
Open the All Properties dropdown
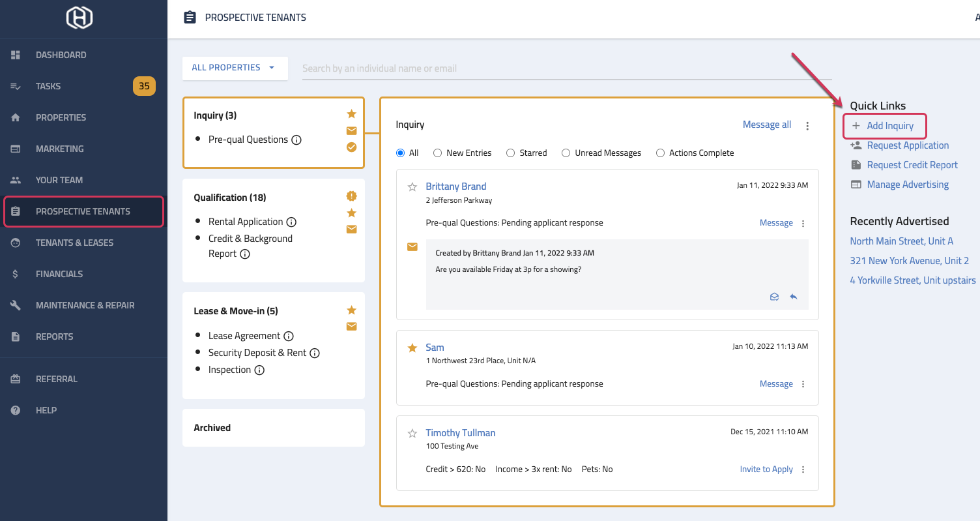235,68
